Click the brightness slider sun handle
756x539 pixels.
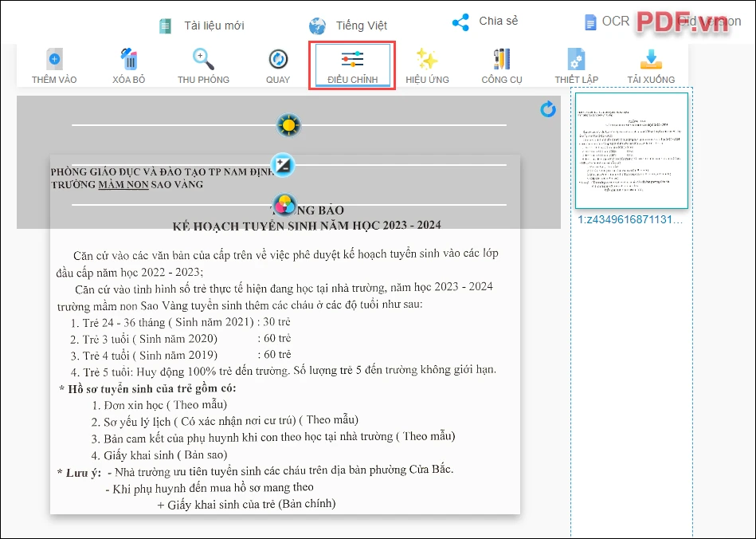coord(288,125)
